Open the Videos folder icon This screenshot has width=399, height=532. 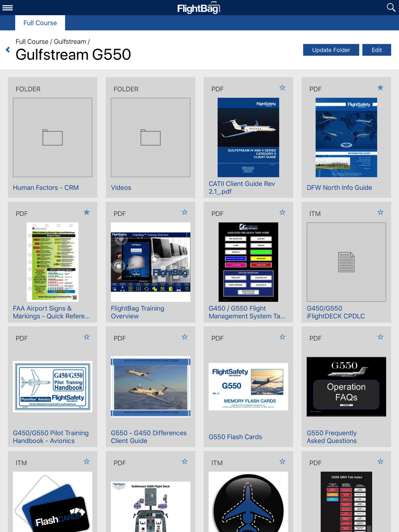[150, 138]
